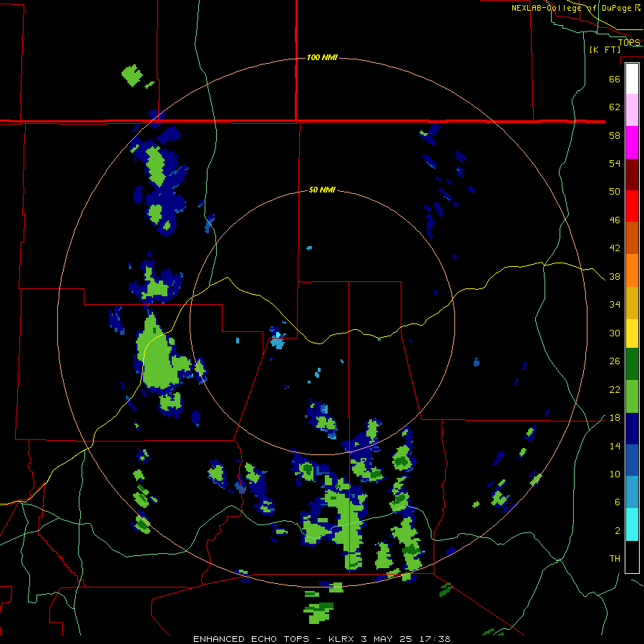Click the '66' legend value
This screenshot has width=644, height=644.
pyautogui.click(x=615, y=79)
